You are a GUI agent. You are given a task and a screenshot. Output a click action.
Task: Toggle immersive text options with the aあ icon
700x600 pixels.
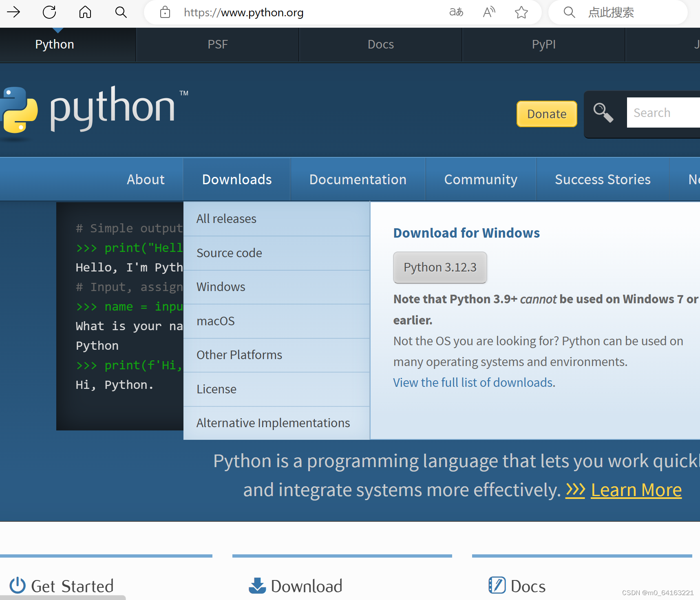click(456, 12)
